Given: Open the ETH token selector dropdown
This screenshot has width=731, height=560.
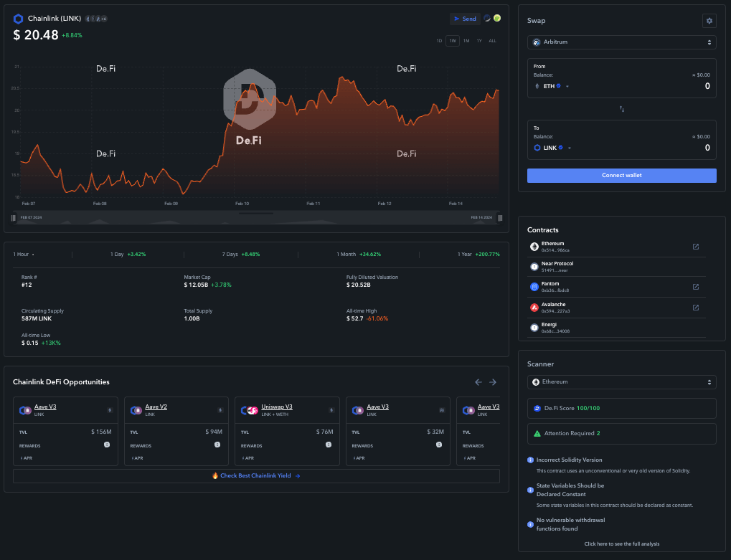Looking at the screenshot, I should coord(567,86).
